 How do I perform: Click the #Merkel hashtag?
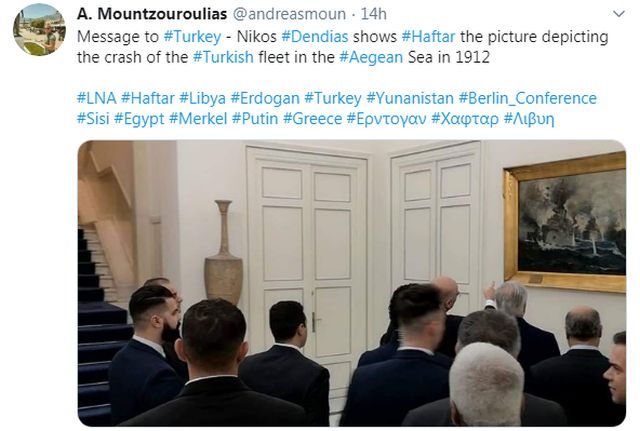(198, 119)
